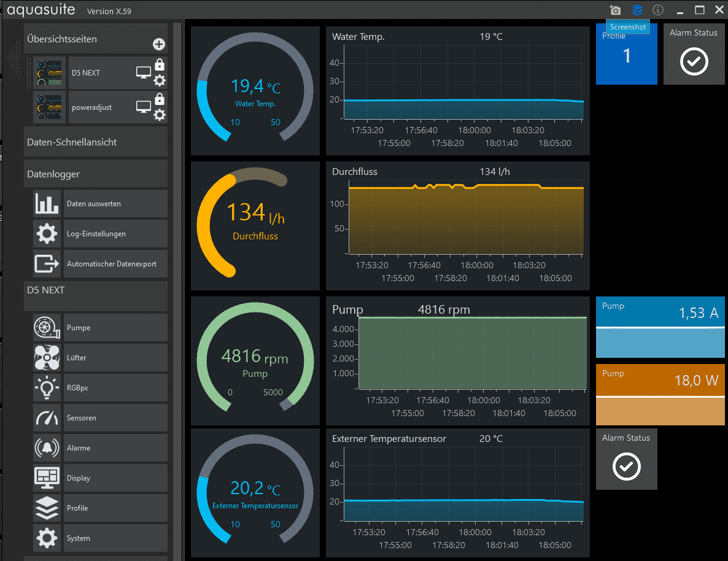Click the Profile layers icon in sidebar

tap(47, 508)
